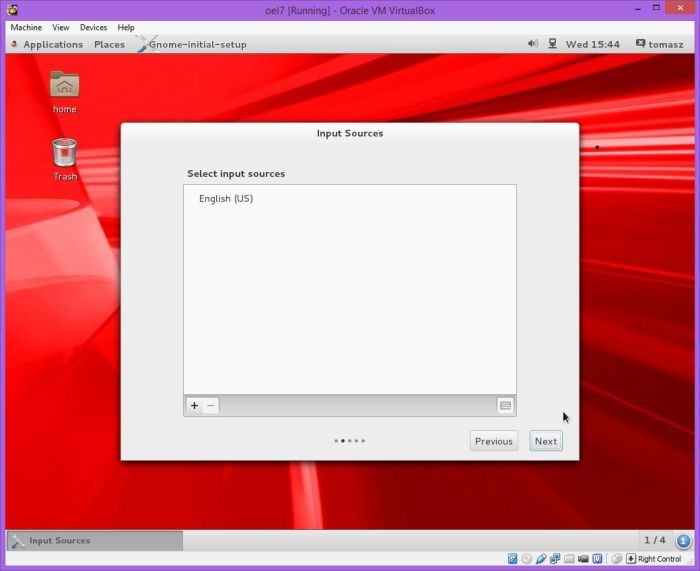Click the notification badge in bottom panel
The width and height of the screenshot is (700, 571).
click(x=683, y=541)
